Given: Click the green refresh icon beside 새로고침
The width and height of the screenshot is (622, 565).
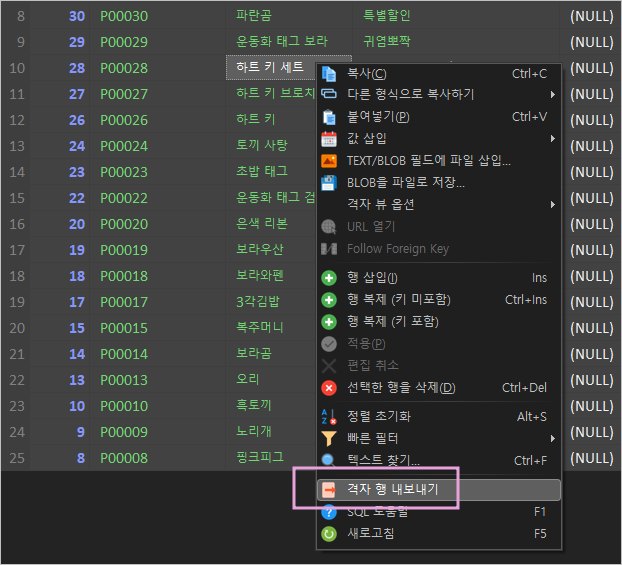Looking at the screenshot, I should (x=329, y=534).
